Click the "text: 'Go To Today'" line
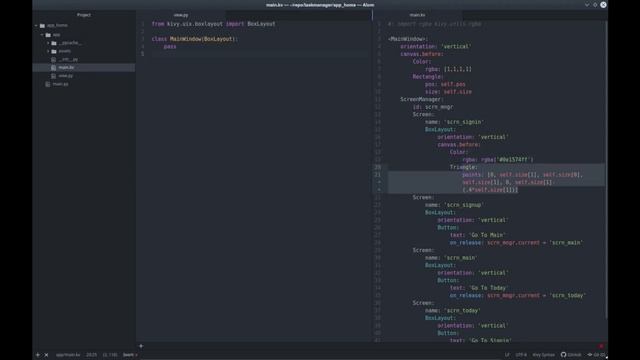Image resolution: width=640 pixels, height=360 pixels. click(x=480, y=288)
